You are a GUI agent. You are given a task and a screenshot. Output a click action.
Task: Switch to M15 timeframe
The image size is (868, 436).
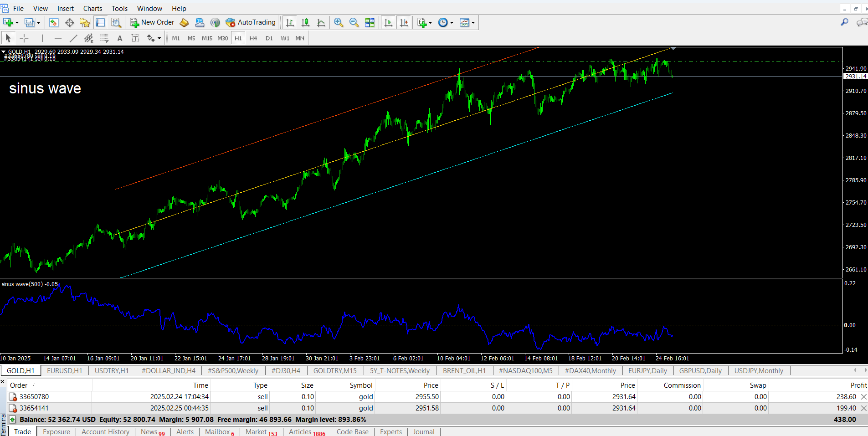click(x=207, y=38)
